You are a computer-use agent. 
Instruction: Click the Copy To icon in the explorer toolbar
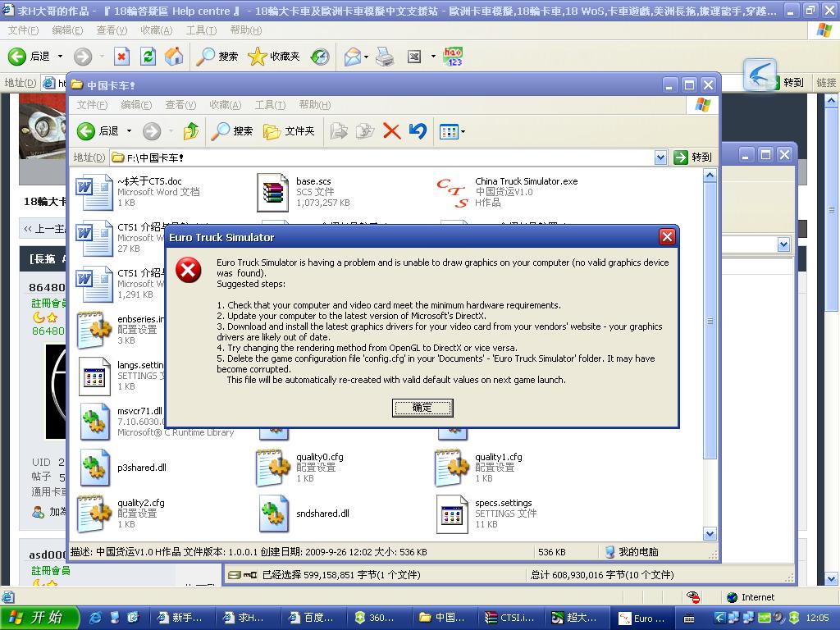click(x=365, y=130)
